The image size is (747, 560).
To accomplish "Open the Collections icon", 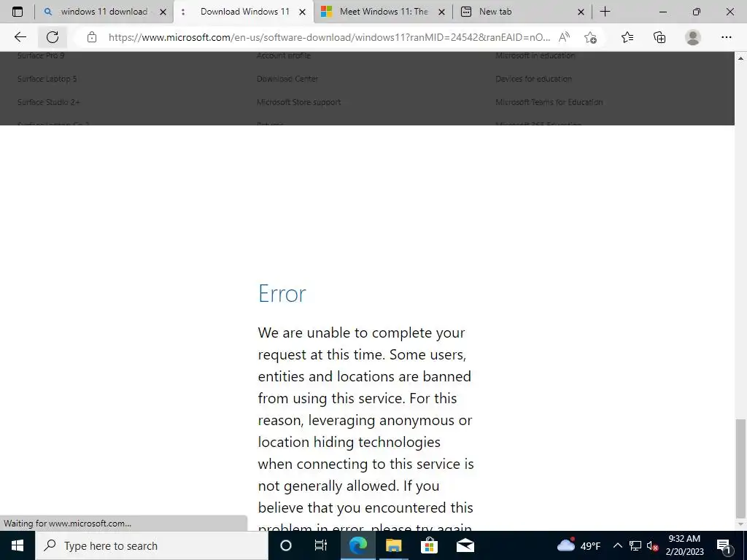I will (x=659, y=37).
